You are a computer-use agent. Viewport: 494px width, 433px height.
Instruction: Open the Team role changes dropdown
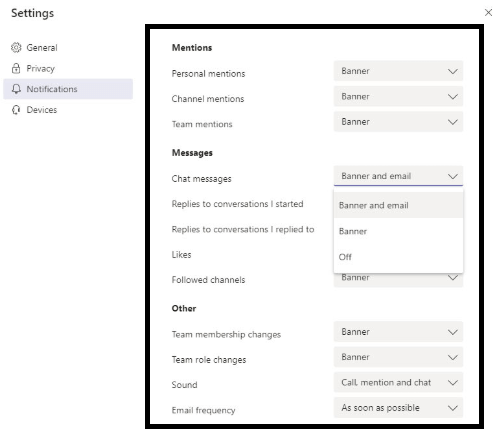point(398,357)
